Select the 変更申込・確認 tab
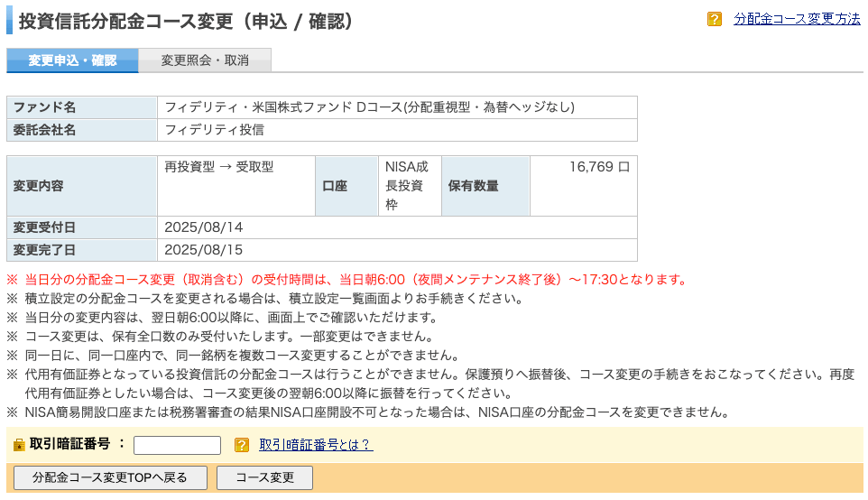The height and width of the screenshot is (500, 868). 72,60
